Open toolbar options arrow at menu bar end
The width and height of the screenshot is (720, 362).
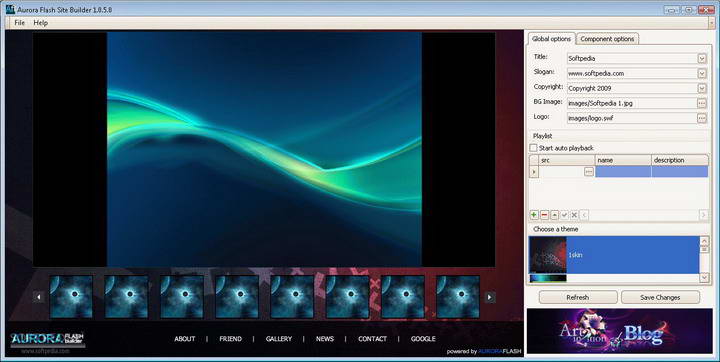pos(712,23)
